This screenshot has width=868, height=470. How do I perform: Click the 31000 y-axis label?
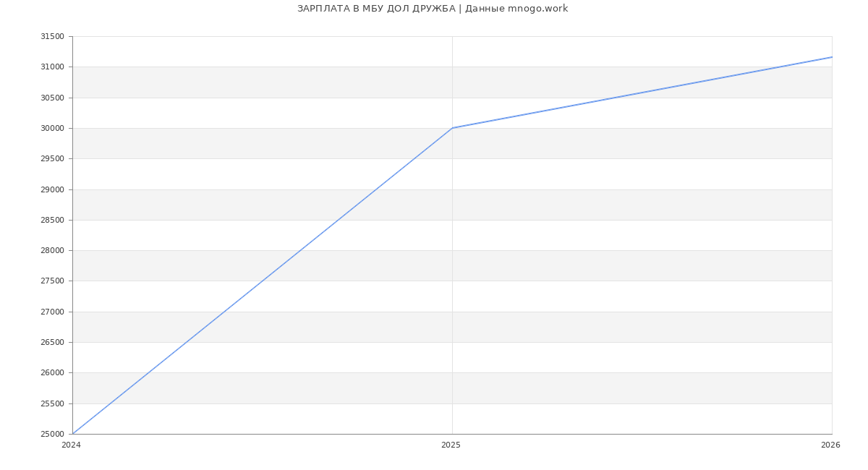click(52, 67)
